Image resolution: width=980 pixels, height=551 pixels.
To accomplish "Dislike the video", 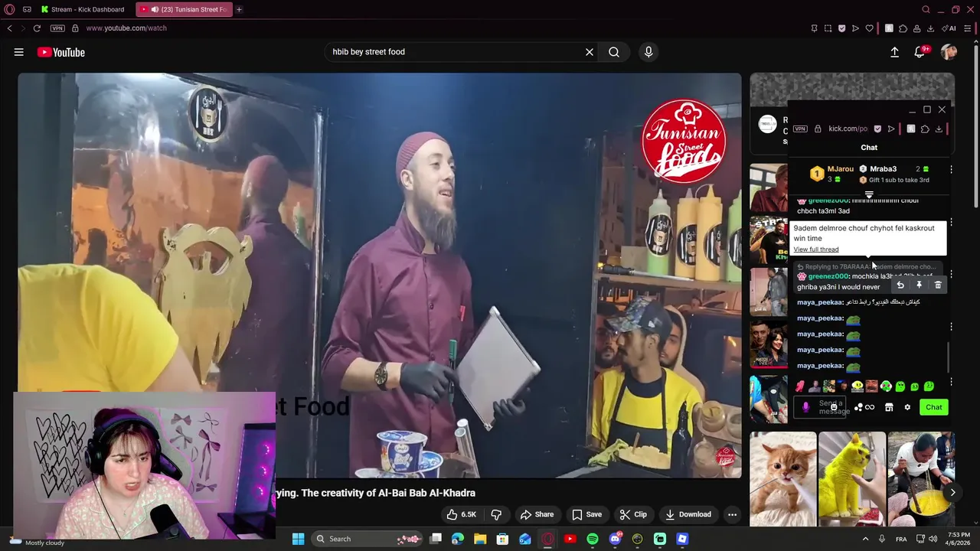I will coord(496,514).
